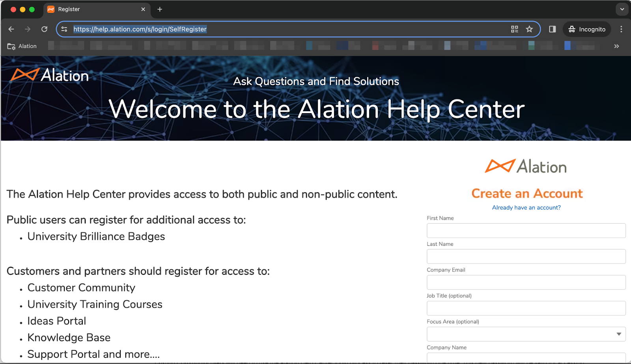
Task: Click the Alation logo in the header banner
Action: pos(50,75)
